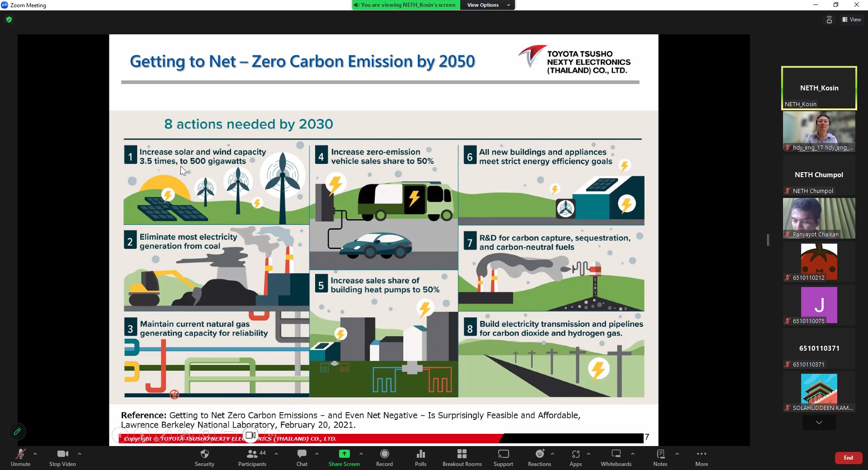Open the encryption shield info icon
This screenshot has height=470, width=868.
pyautogui.click(x=9, y=19)
